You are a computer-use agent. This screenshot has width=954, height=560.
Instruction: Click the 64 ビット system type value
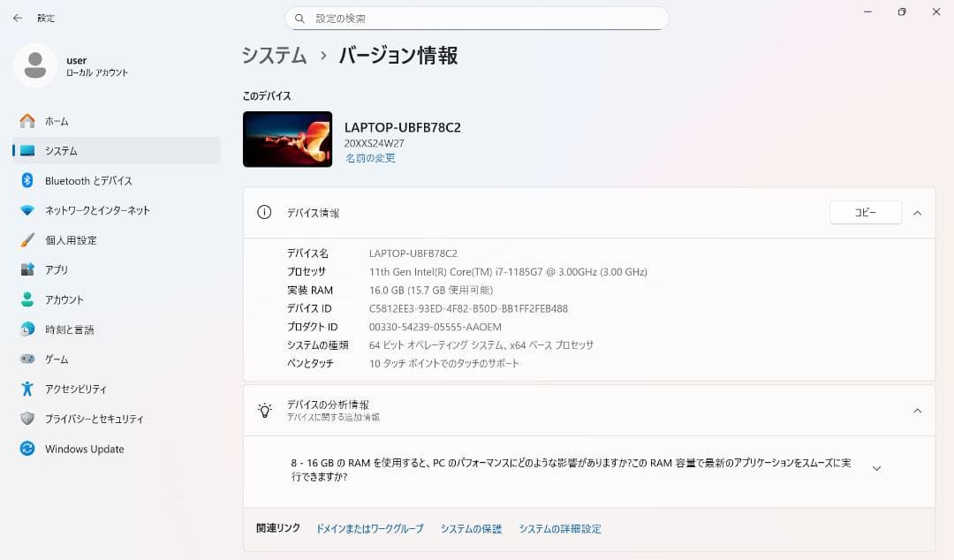(481, 345)
